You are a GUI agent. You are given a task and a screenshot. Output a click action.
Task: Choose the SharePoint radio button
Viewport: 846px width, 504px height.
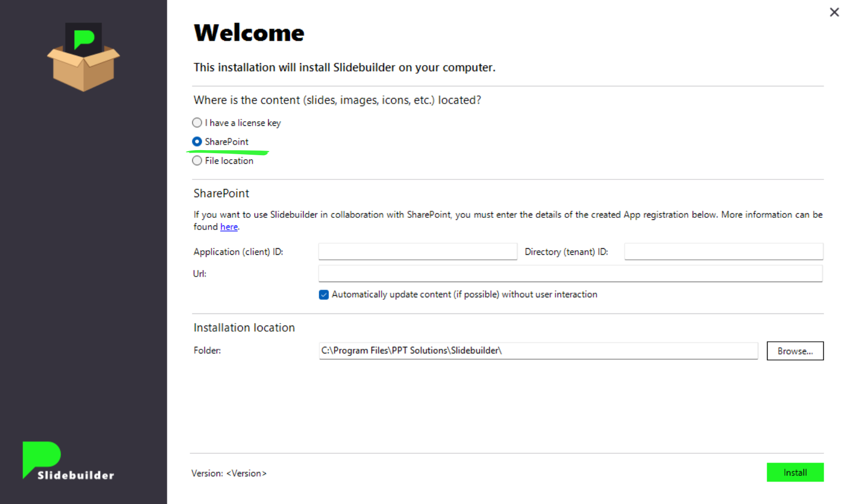(x=197, y=142)
